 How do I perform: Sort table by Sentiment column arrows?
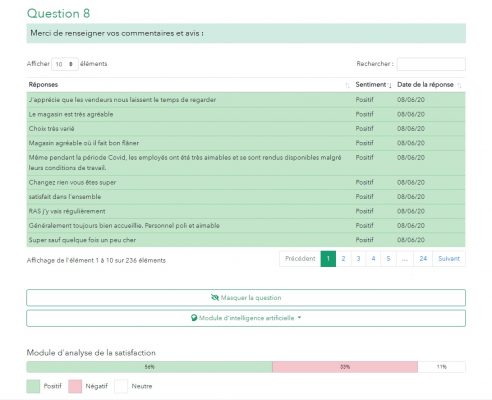click(x=390, y=85)
